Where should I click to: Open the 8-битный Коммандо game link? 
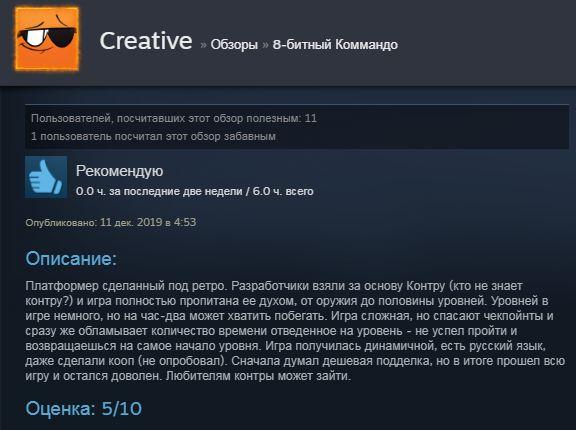(335, 45)
